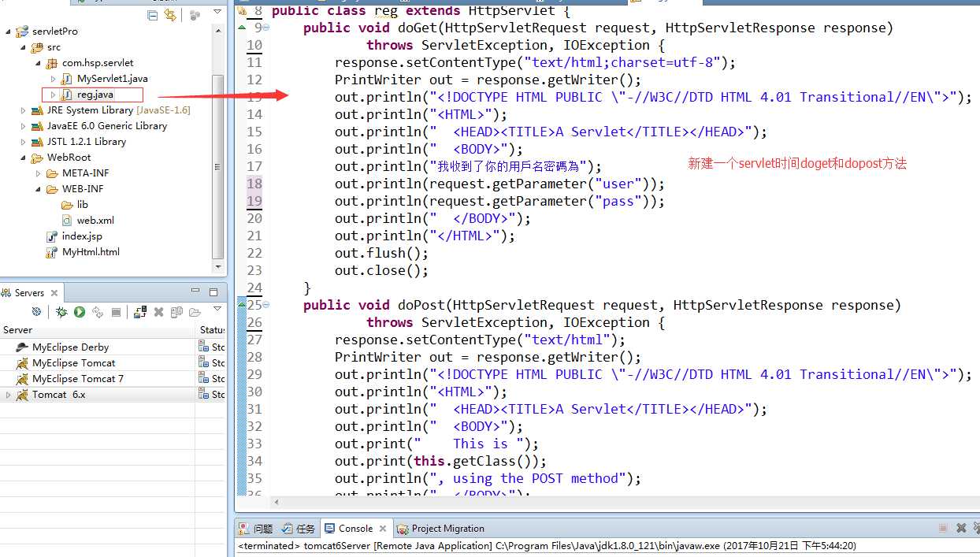Click the Stop server square icon

click(x=116, y=312)
